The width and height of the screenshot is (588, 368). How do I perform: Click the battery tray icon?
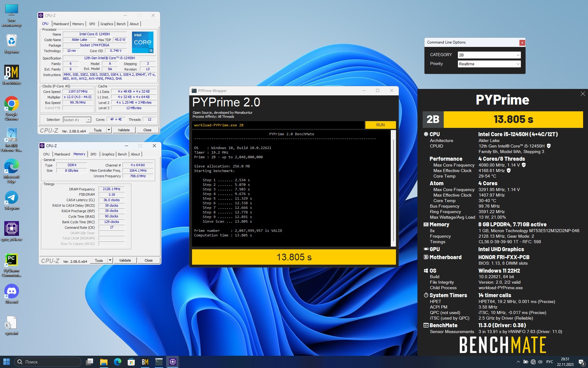click(x=526, y=362)
